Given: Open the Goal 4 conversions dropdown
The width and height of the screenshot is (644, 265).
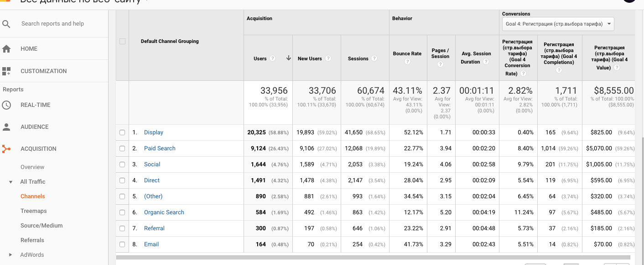Looking at the screenshot, I should click(558, 24).
